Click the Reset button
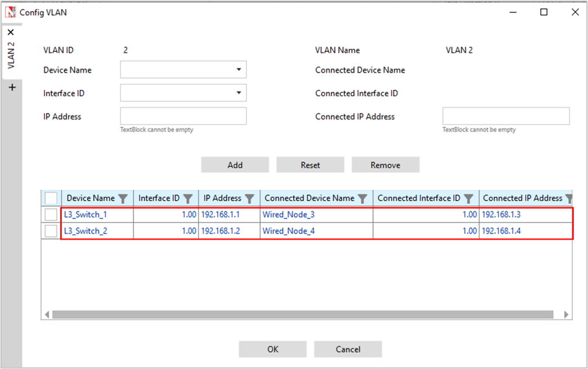 (x=310, y=165)
